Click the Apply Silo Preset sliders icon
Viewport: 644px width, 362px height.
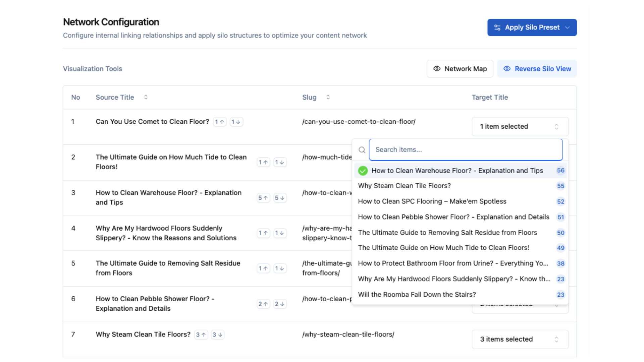tap(497, 27)
